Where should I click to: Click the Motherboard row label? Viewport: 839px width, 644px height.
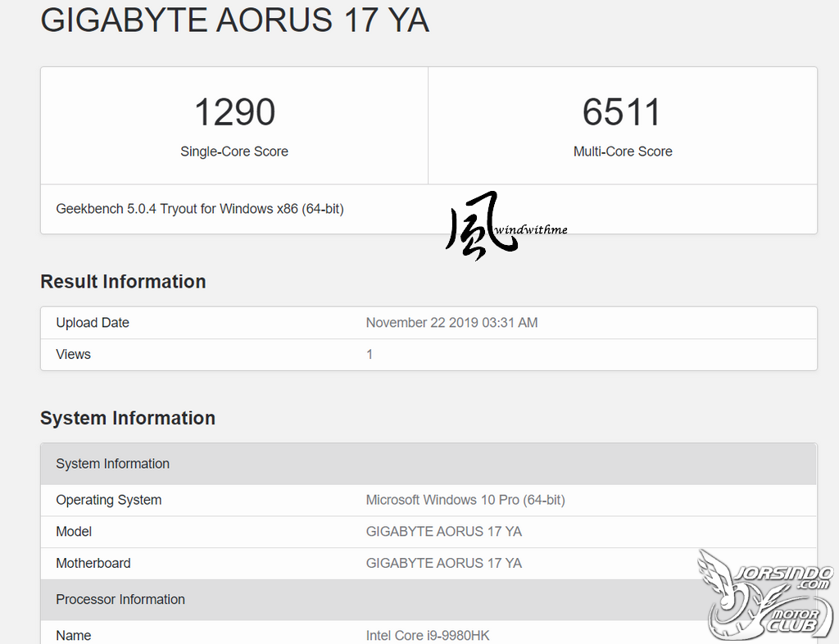(x=93, y=563)
